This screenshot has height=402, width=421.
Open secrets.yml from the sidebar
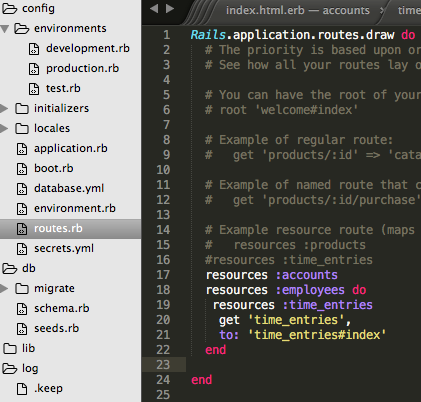[x=64, y=249]
